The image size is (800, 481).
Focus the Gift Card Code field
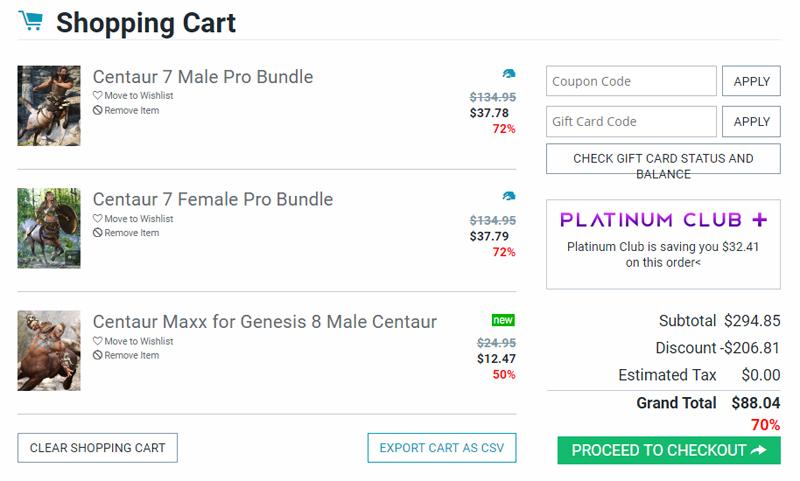click(631, 121)
